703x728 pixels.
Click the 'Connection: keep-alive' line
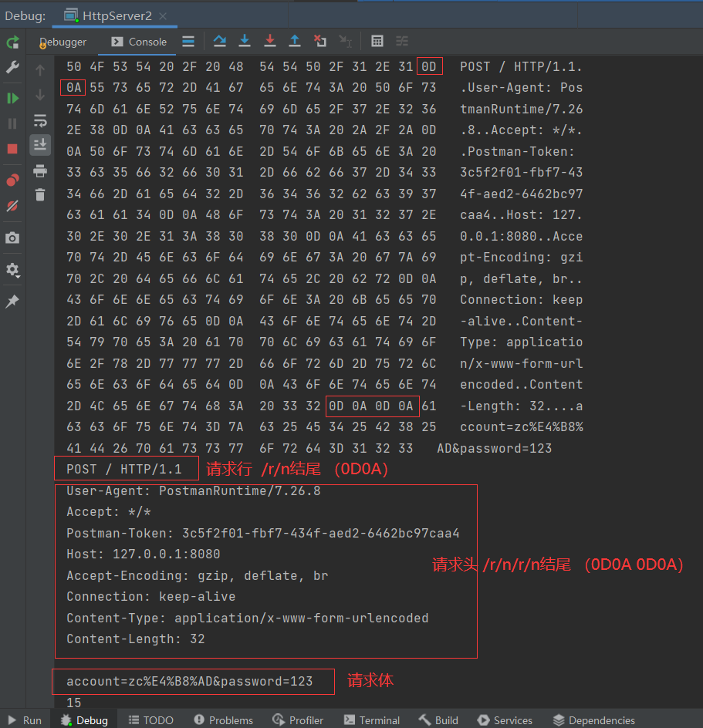click(150, 597)
